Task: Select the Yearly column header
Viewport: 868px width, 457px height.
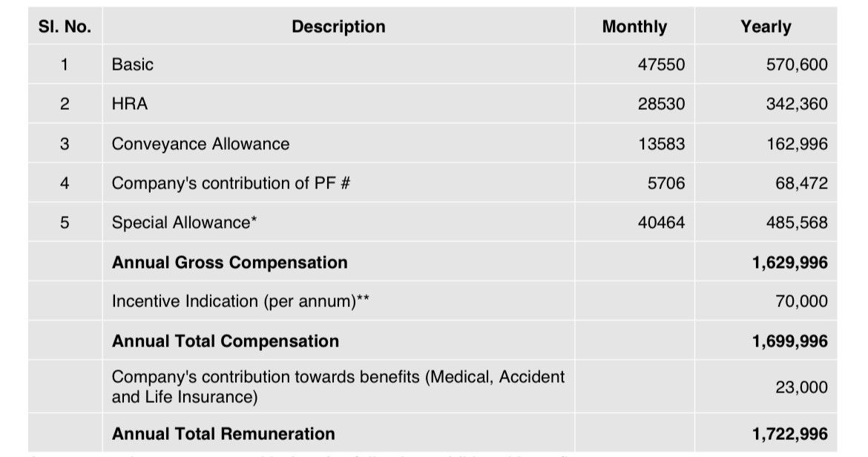Action: (x=766, y=27)
